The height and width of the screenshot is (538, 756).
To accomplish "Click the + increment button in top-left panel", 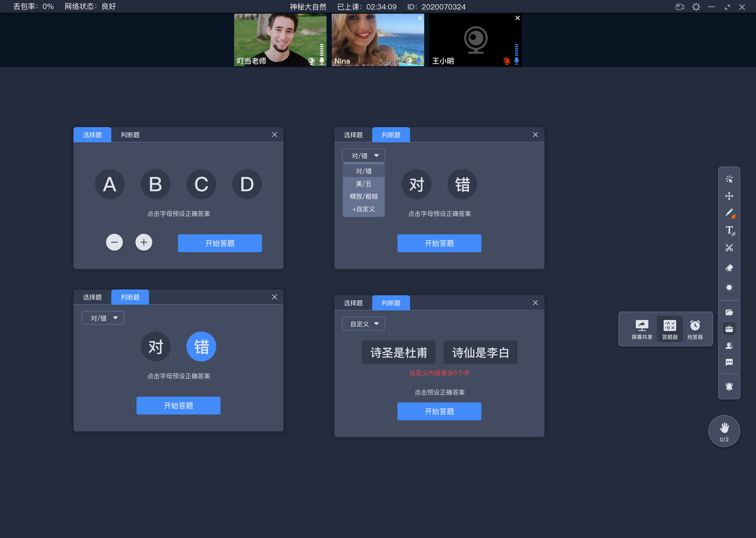I will (144, 242).
